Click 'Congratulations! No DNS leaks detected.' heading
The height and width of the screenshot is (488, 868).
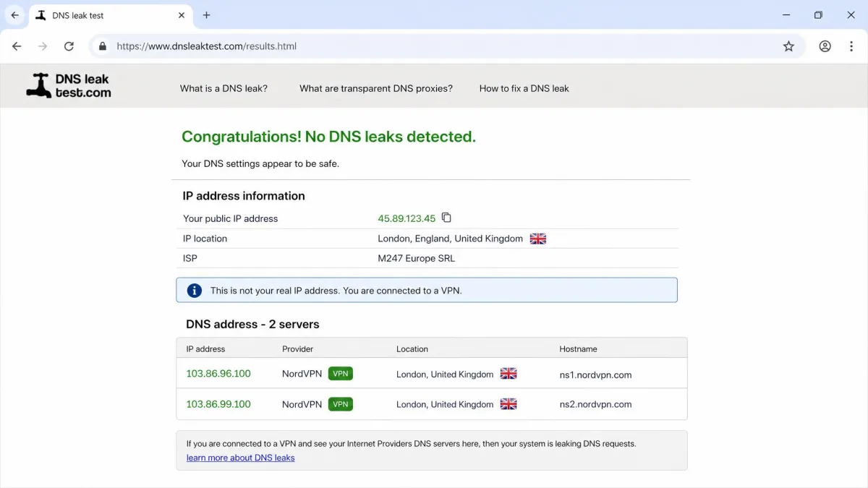click(x=328, y=137)
